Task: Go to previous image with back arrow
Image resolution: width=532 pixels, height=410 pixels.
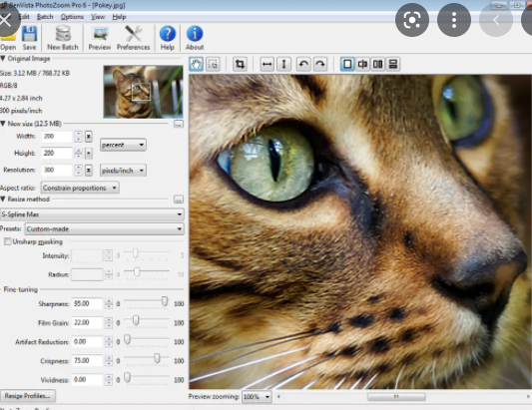Action: (x=496, y=20)
